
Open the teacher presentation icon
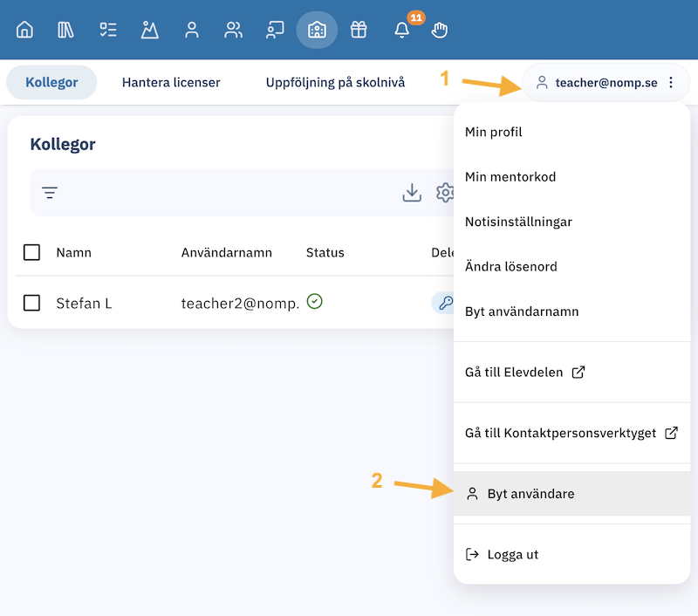[275, 31]
